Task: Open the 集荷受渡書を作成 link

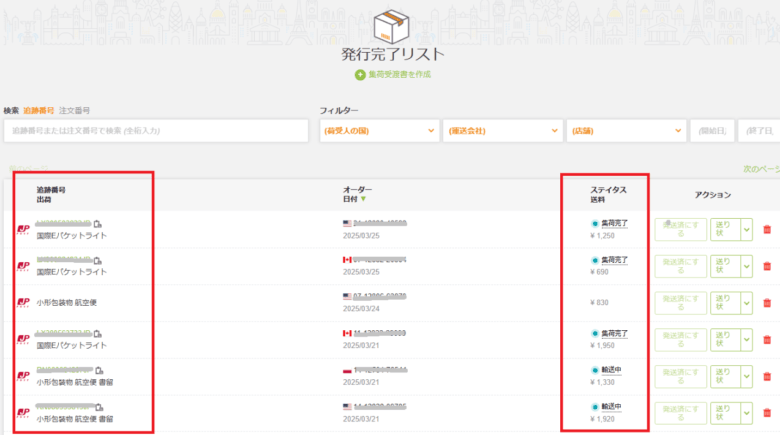Action: click(x=399, y=75)
